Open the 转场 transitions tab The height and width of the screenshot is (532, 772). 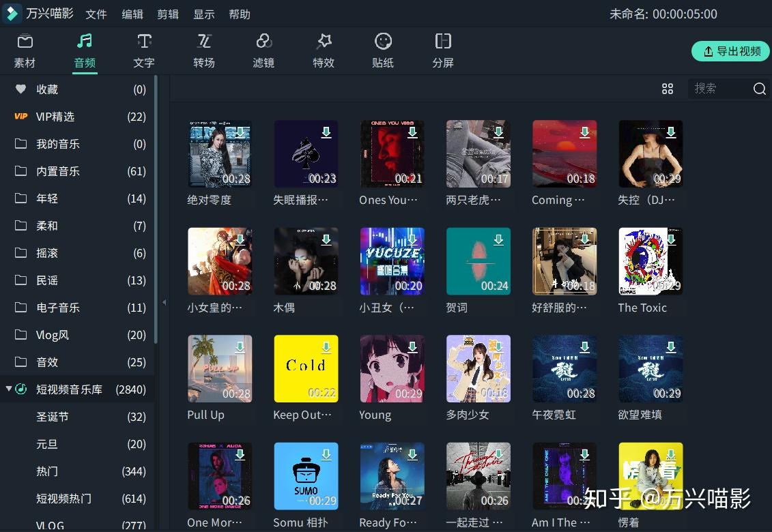click(x=204, y=51)
